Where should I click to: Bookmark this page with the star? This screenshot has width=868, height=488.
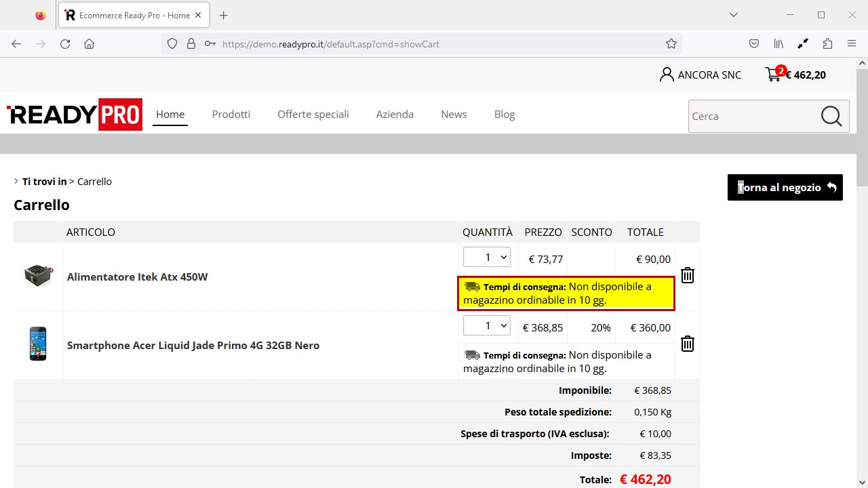[x=671, y=44]
